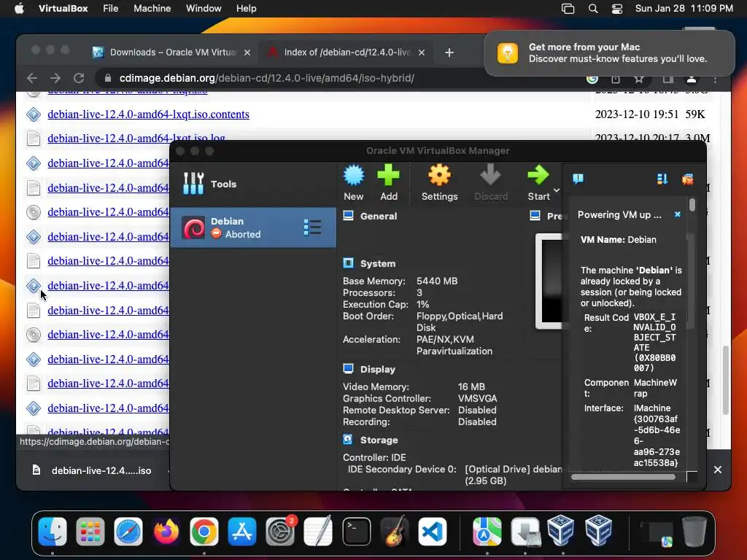Open Control Center in menu bar
The image size is (747, 560).
[617, 9]
